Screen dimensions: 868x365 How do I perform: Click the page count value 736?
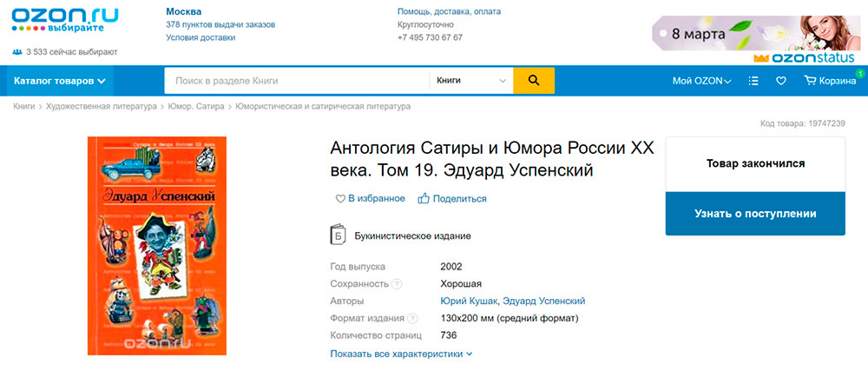click(449, 335)
